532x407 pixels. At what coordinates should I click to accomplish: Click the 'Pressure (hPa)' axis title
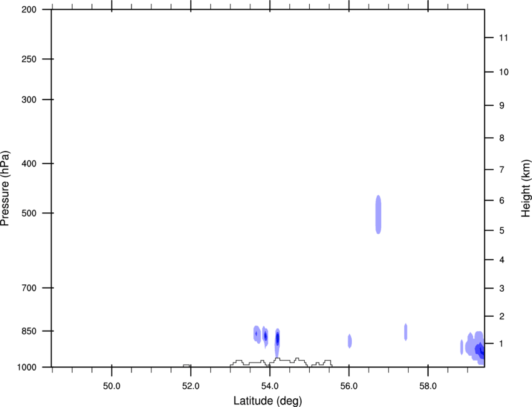[x=5, y=188]
